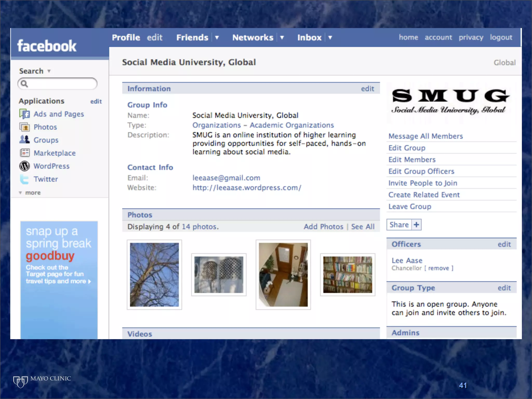Click the Groups people icon
The height and width of the screenshot is (399, 532).
[24, 140]
